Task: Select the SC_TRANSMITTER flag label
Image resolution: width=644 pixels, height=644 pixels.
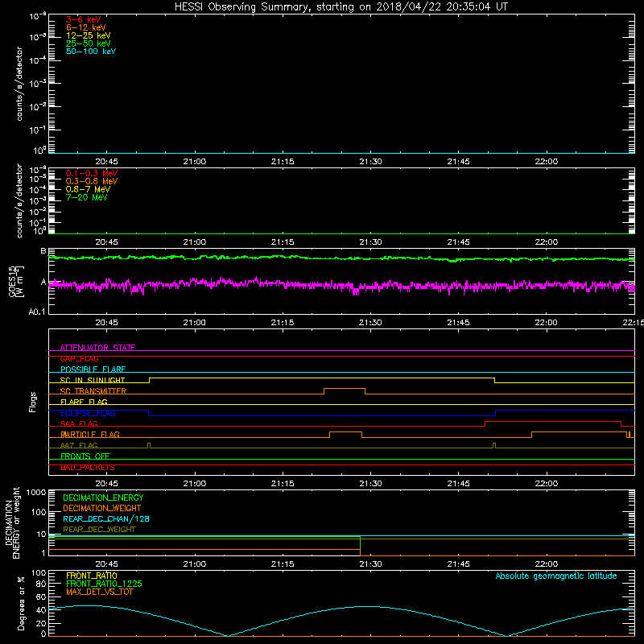Action: (x=93, y=391)
